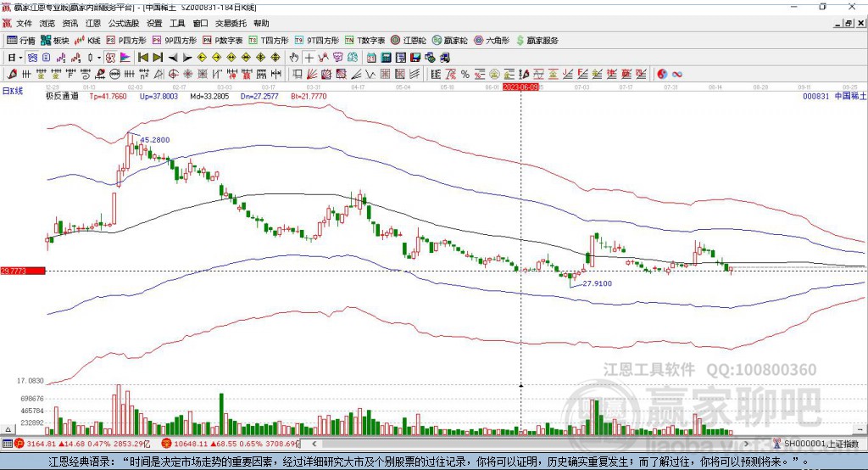The height and width of the screenshot is (470, 868).
Task: Open the 9P四方形 tool
Action: [175, 41]
